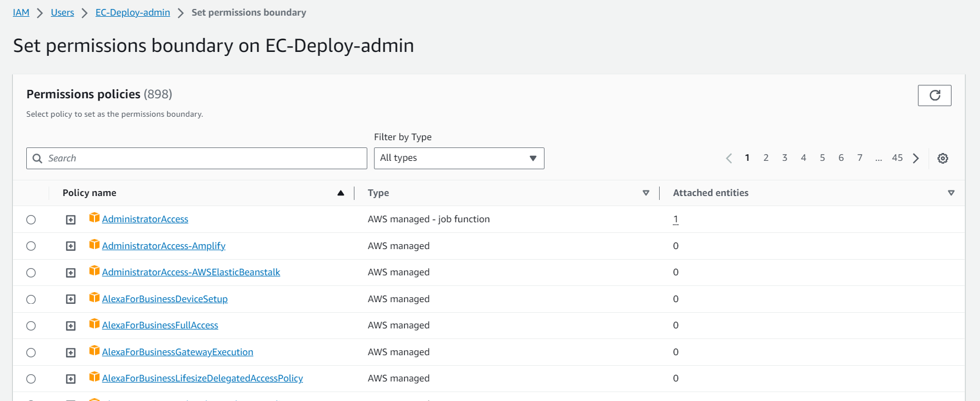
Task: Jump to page 3
Action: 785,157
